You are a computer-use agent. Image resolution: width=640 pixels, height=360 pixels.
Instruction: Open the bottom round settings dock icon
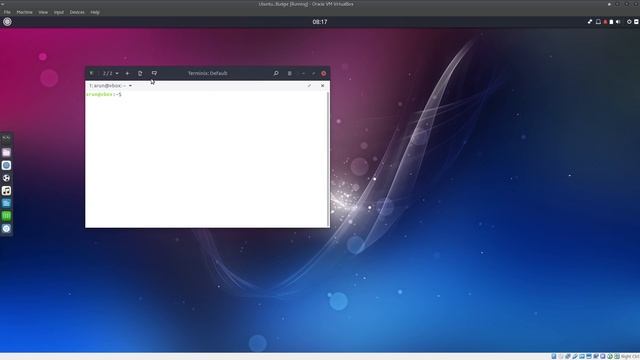(6, 229)
